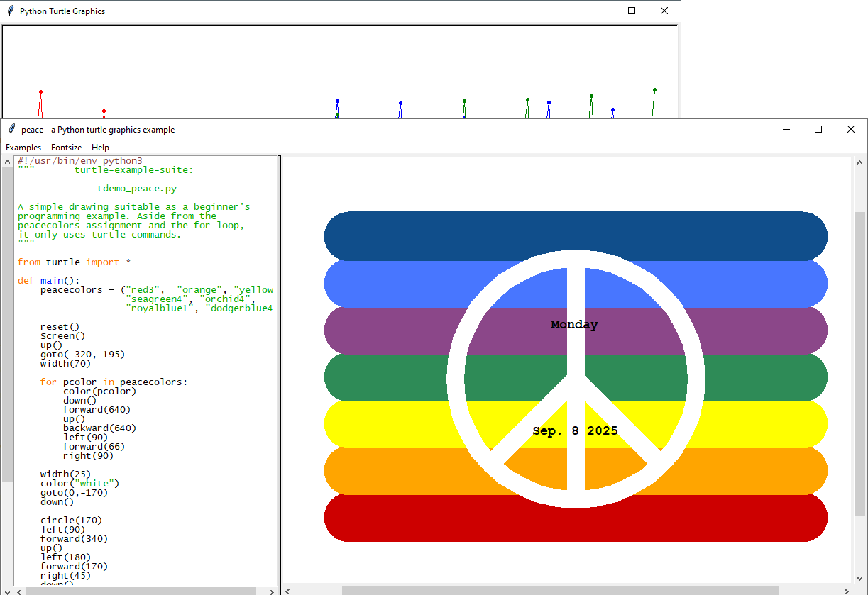Click the Python Turtle Graphics feather icon
Screen dimensions: 868x595
click(11, 11)
